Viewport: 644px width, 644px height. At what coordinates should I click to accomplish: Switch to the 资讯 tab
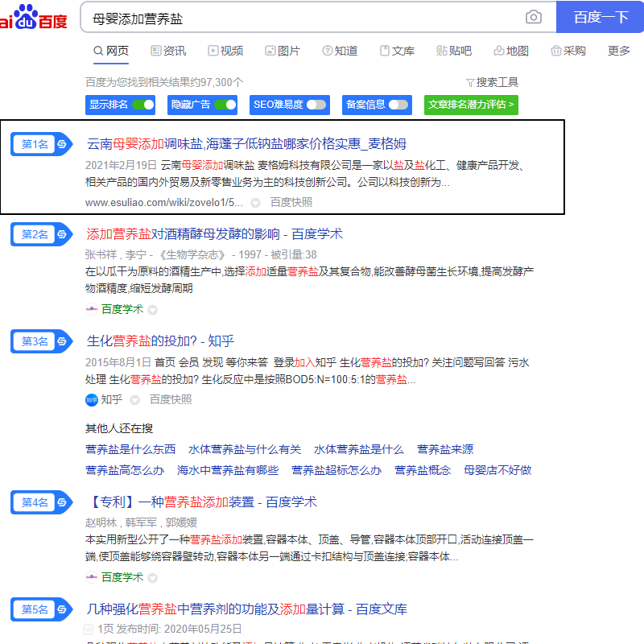pos(168,51)
